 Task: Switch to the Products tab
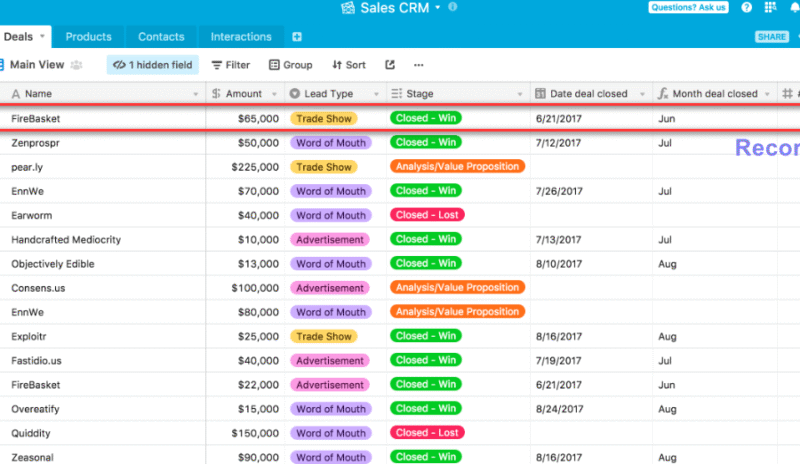[x=88, y=37]
